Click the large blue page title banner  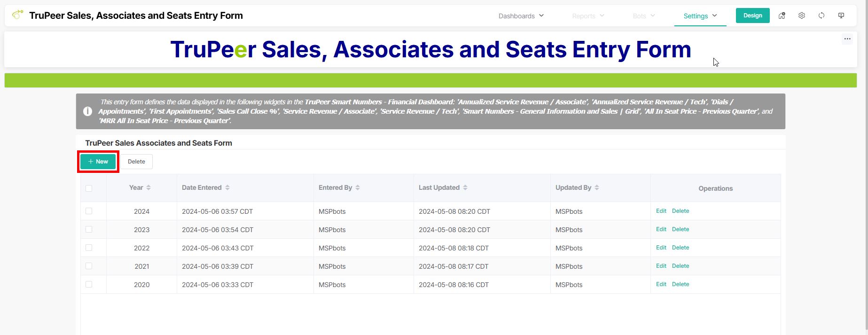(430, 49)
